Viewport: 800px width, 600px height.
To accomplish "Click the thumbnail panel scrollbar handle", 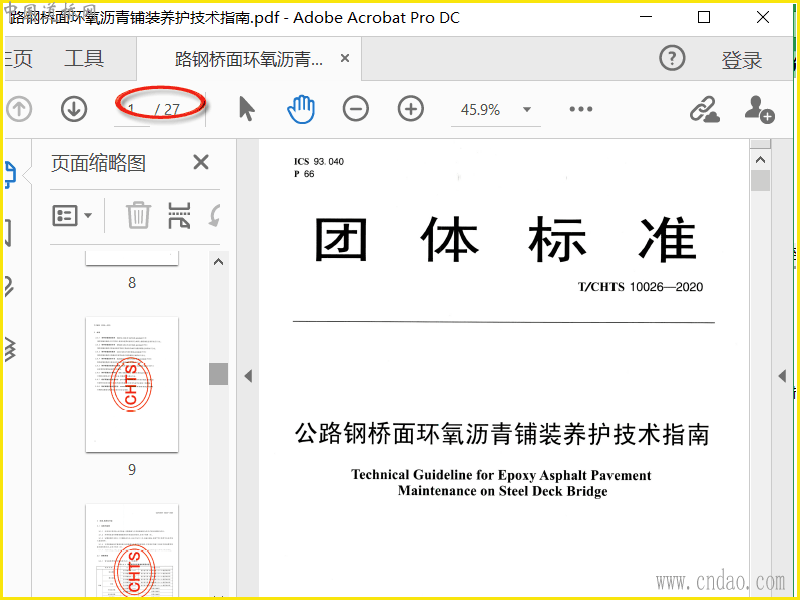I will (218, 374).
